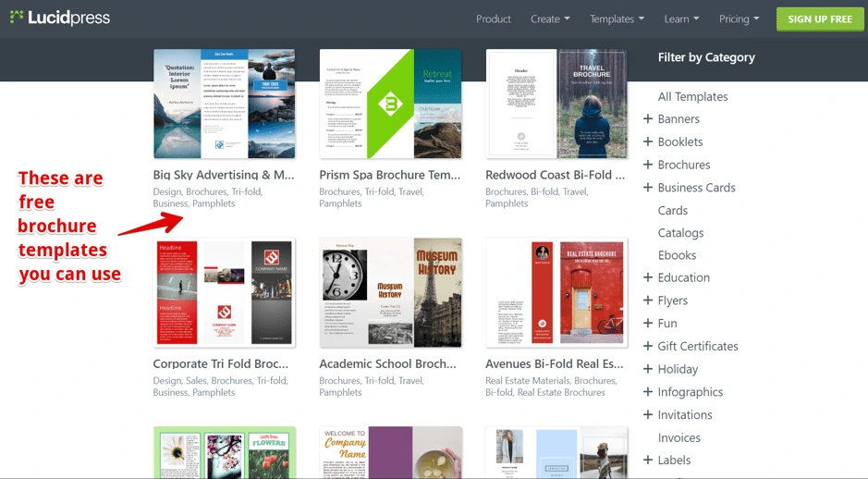Click the Academic School Broch... title link
This screenshot has height=479, width=868.
pyautogui.click(x=387, y=363)
